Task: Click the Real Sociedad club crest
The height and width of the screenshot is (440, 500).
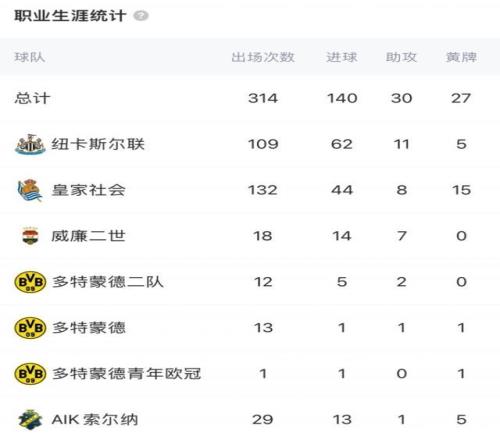Action: coord(30,190)
